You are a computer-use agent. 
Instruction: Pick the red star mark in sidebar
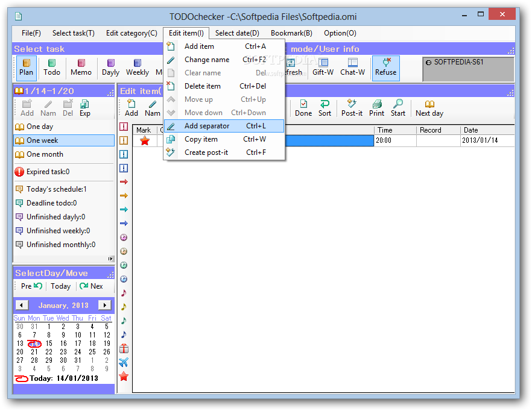point(124,376)
